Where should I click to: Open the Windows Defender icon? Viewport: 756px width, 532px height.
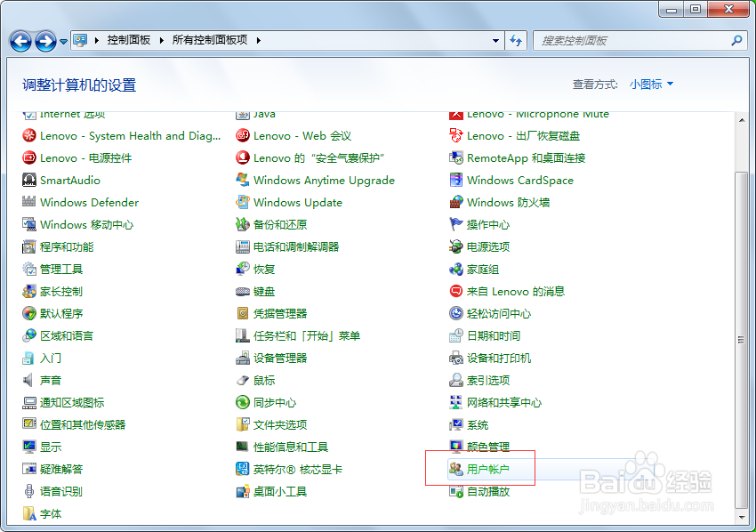[29, 202]
